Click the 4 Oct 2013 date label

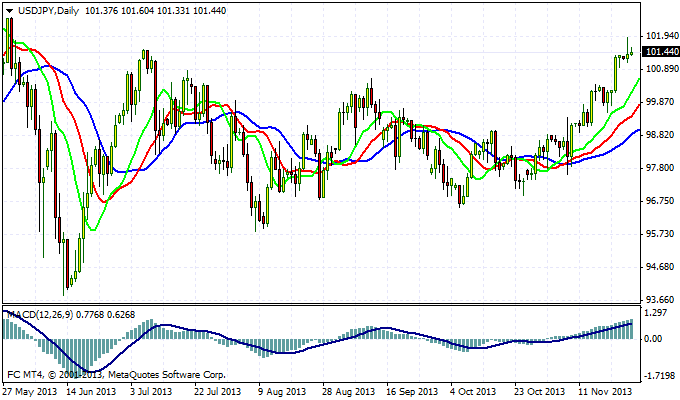[473, 391]
